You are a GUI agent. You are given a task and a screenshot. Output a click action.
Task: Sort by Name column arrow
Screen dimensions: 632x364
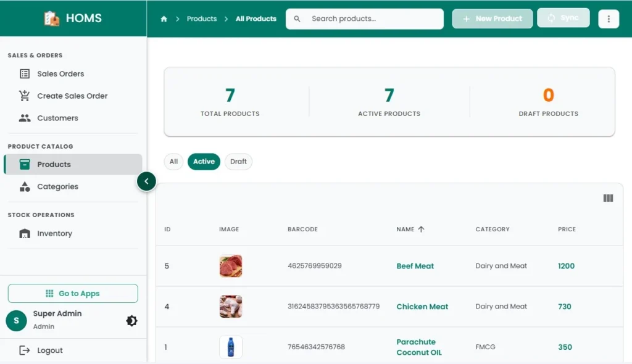point(421,230)
